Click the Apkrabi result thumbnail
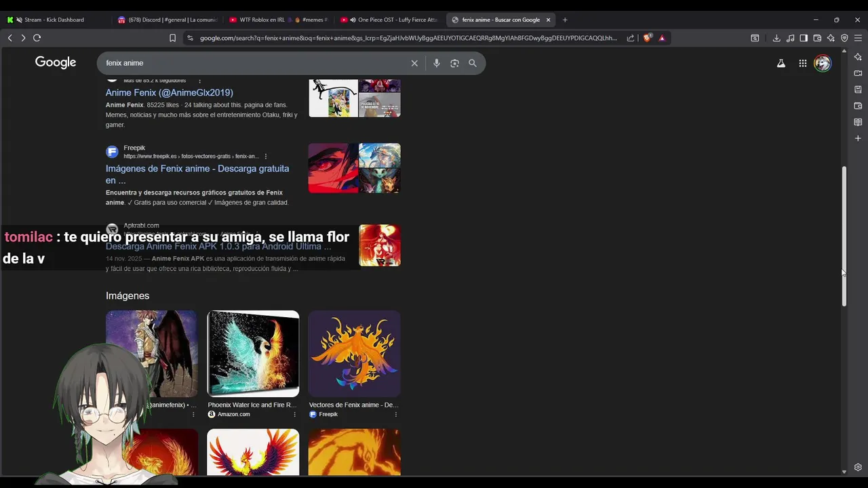The width and height of the screenshot is (868, 488). point(380,245)
